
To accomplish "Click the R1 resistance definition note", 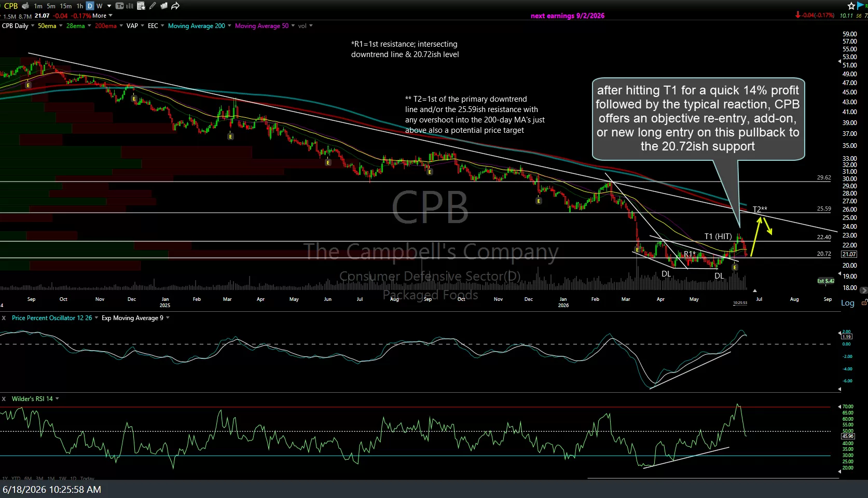I will 405,49.
